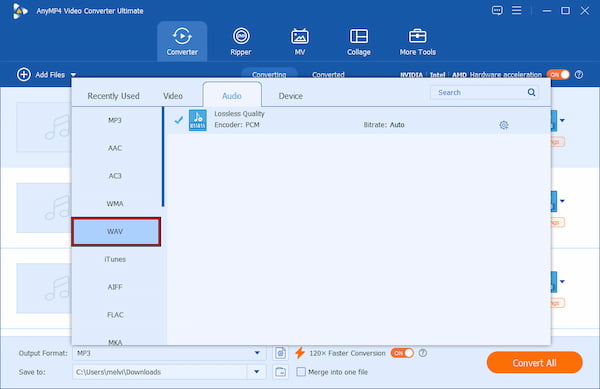Choose MKA in format list
Image resolution: width=600 pixels, height=389 pixels.
115,341
